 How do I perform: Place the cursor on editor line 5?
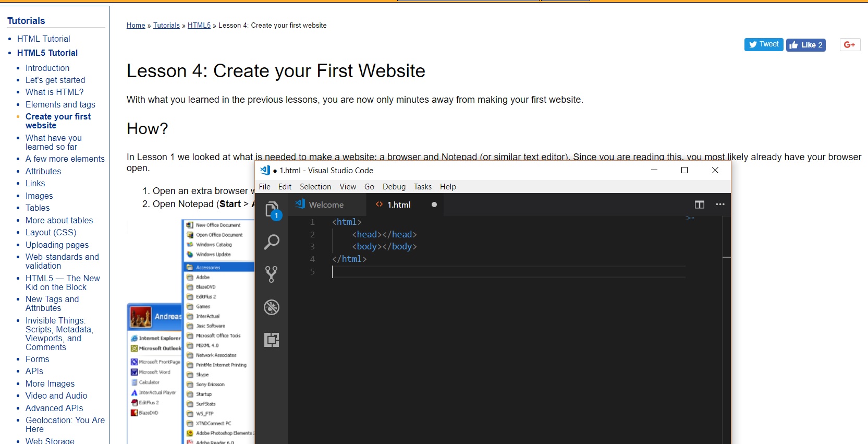point(469,272)
